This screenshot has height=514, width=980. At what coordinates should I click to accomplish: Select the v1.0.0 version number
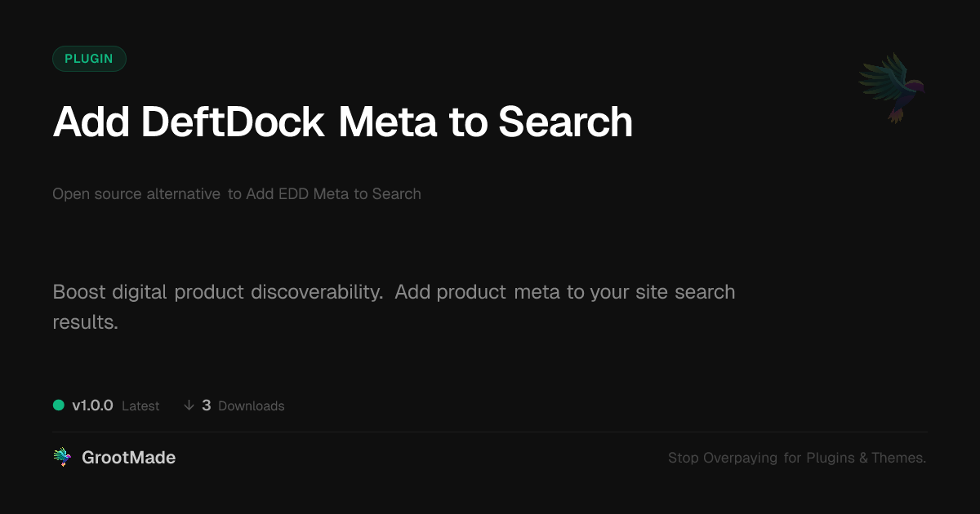click(x=92, y=405)
